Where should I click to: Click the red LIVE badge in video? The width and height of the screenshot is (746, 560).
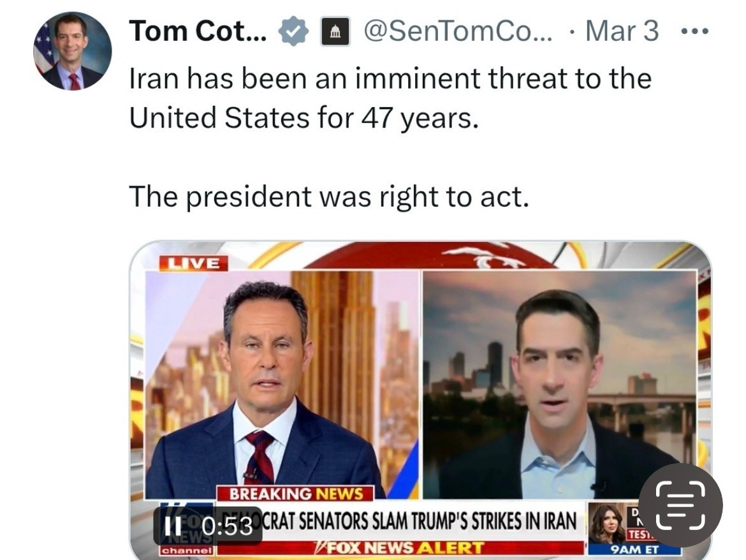(x=192, y=263)
